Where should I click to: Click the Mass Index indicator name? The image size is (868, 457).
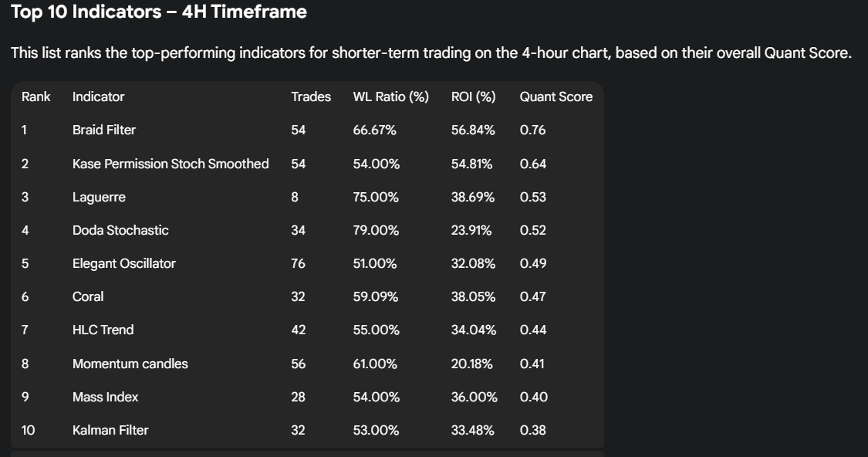pos(106,397)
